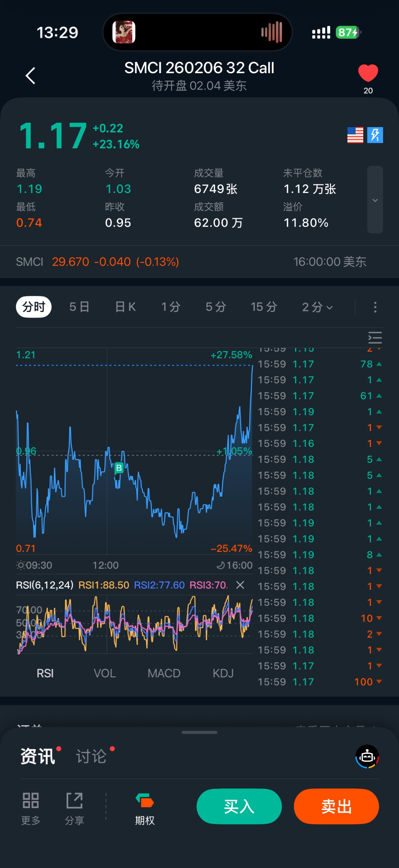
Task: Open the 2分 interval dropdown
Action: 317,307
